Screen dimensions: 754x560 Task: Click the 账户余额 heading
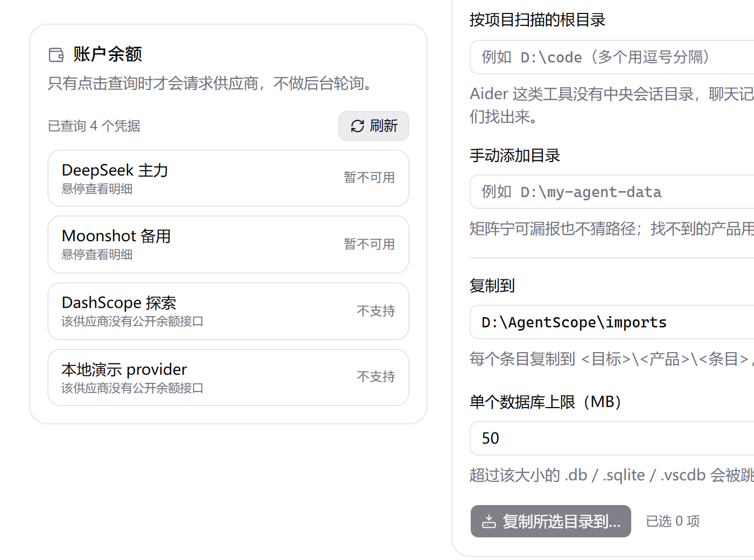108,54
